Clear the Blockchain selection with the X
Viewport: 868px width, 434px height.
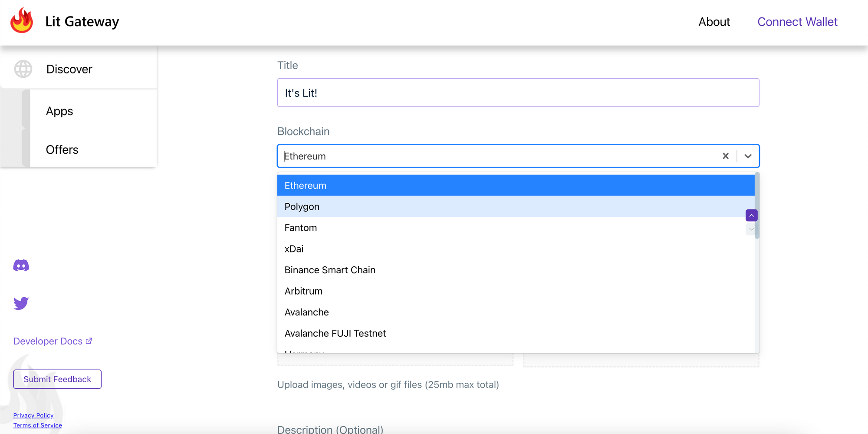tap(726, 156)
